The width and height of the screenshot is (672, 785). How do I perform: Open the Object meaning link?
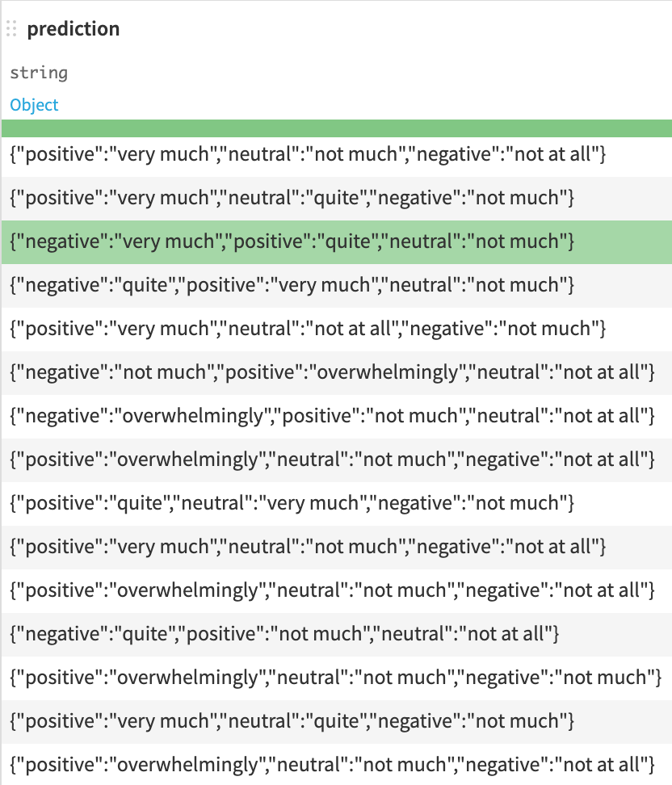click(34, 105)
